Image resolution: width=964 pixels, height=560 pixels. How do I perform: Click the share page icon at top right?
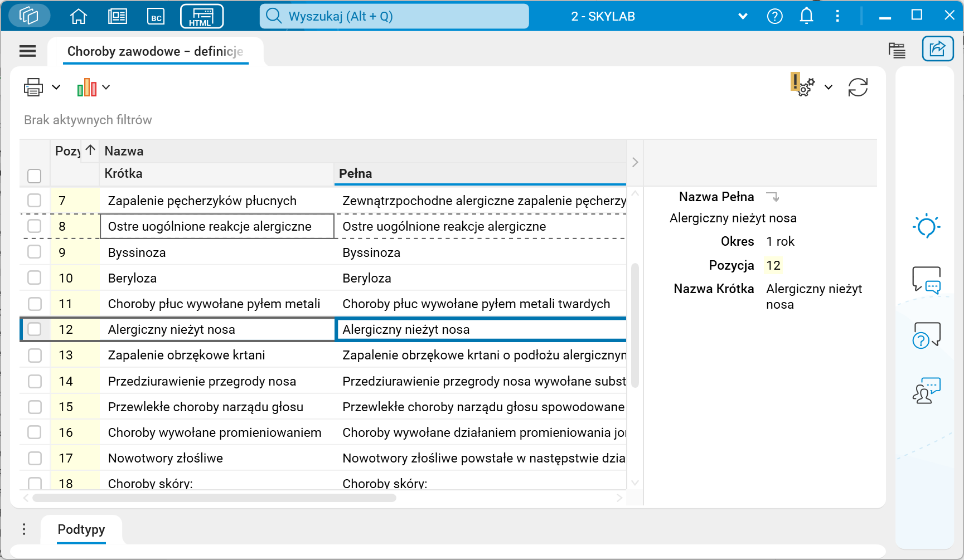point(938,49)
